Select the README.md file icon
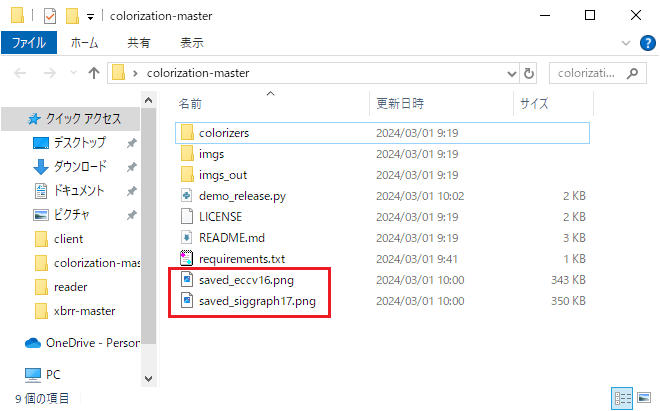This screenshot has height=411, width=660. (187, 238)
